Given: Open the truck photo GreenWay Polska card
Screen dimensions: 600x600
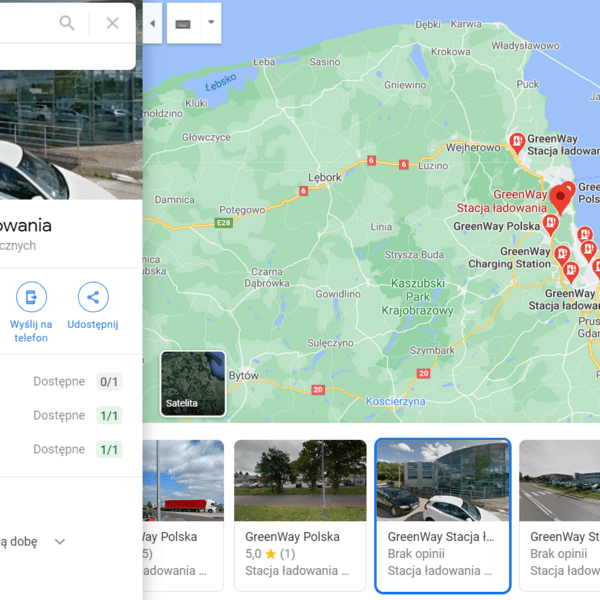Looking at the screenshot, I should click(x=183, y=515).
